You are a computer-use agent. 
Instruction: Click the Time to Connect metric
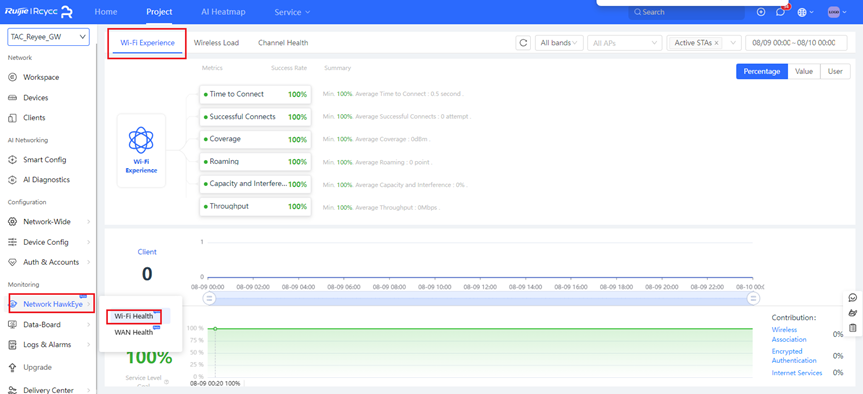[255, 94]
